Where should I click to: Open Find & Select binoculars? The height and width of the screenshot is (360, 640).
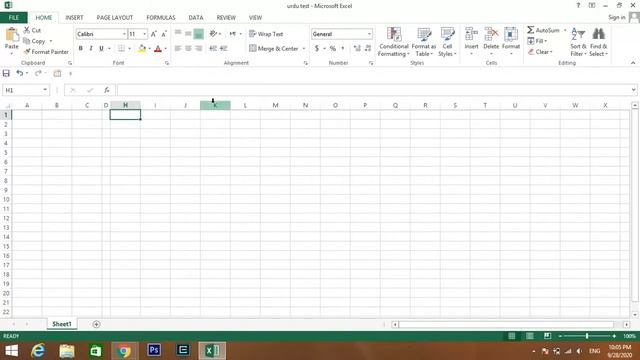click(598, 42)
